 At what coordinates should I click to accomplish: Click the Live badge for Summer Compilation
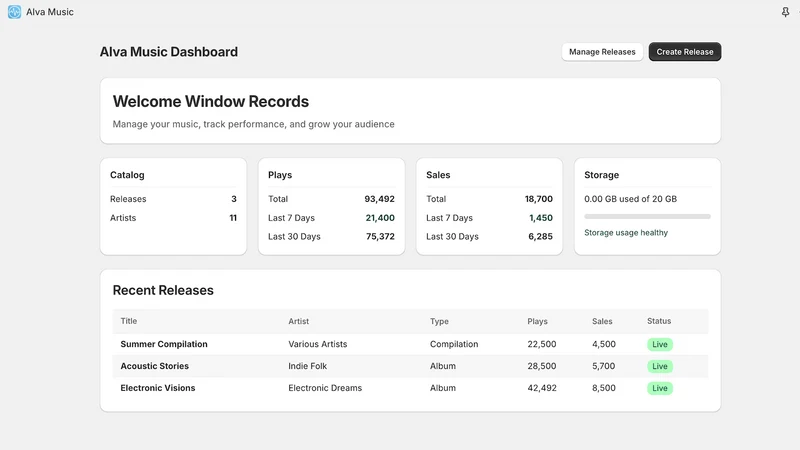tap(660, 344)
